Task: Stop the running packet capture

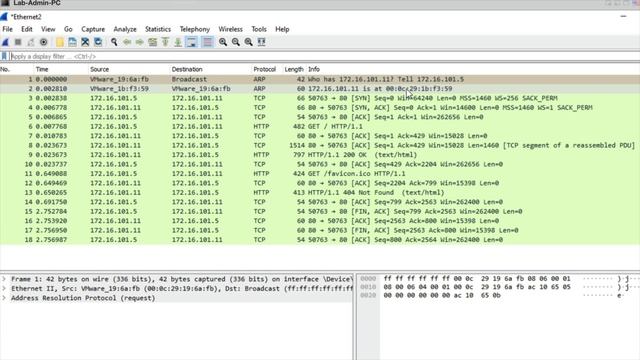Action: click(18, 42)
